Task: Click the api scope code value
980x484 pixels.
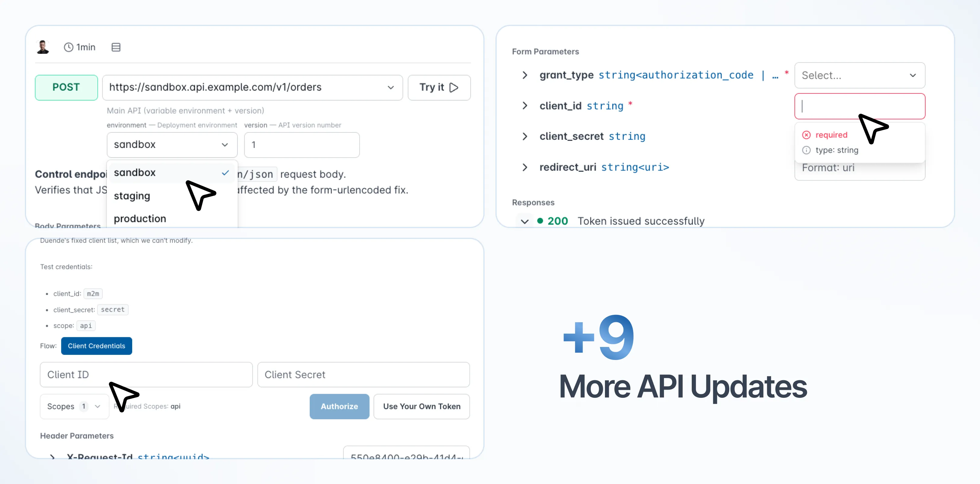Action: [x=86, y=326]
